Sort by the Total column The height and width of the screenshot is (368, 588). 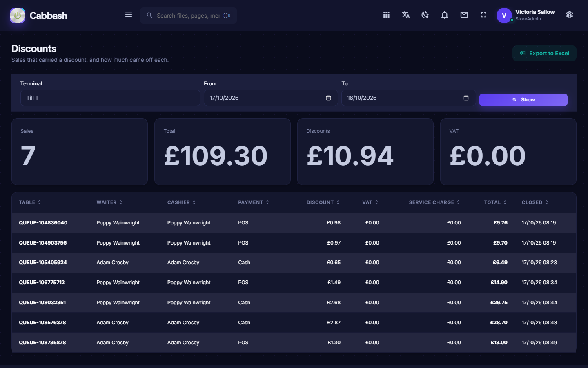[495, 202]
